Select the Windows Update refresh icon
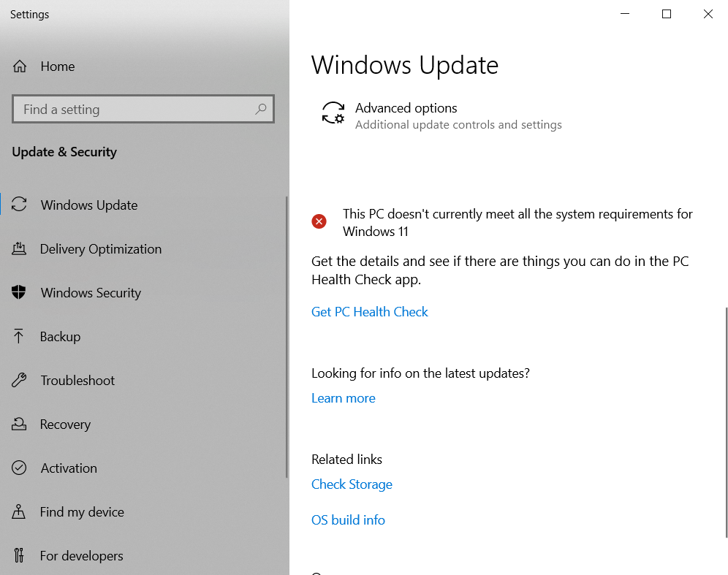The height and width of the screenshot is (575, 728). tap(20, 205)
